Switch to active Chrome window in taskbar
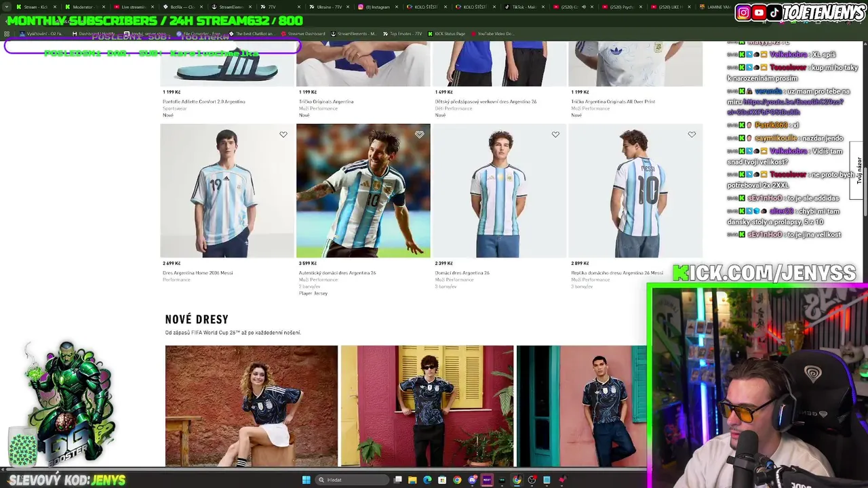The height and width of the screenshot is (488, 868). (x=517, y=480)
